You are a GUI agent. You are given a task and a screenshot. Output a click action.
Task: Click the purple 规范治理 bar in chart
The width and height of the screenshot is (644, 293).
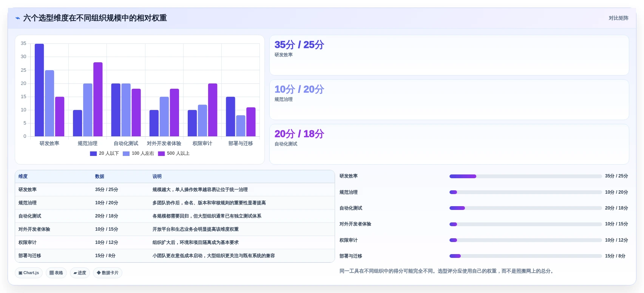click(98, 99)
